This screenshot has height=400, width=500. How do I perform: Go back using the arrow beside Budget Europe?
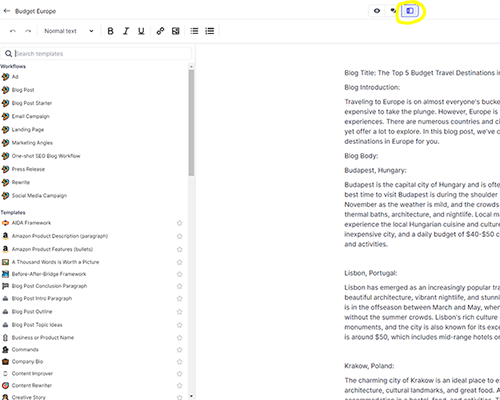[7, 11]
